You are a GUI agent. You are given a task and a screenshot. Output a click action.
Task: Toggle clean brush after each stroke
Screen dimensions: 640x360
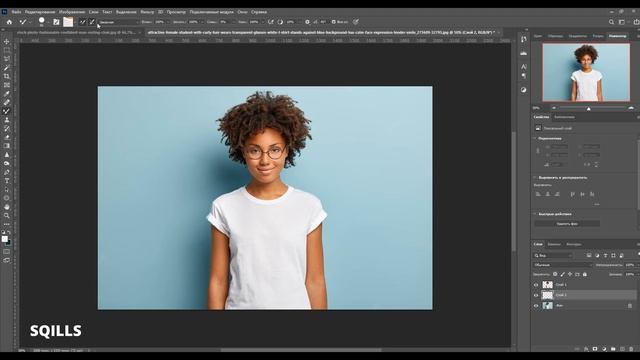[x=92, y=22]
